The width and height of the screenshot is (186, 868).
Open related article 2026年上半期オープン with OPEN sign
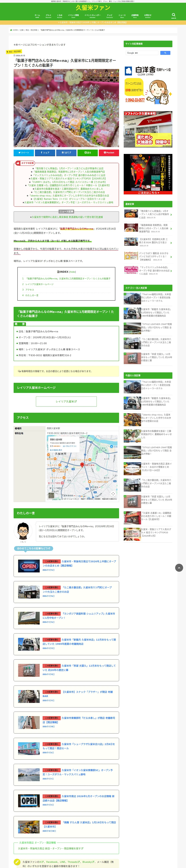click(x=66, y=566)
